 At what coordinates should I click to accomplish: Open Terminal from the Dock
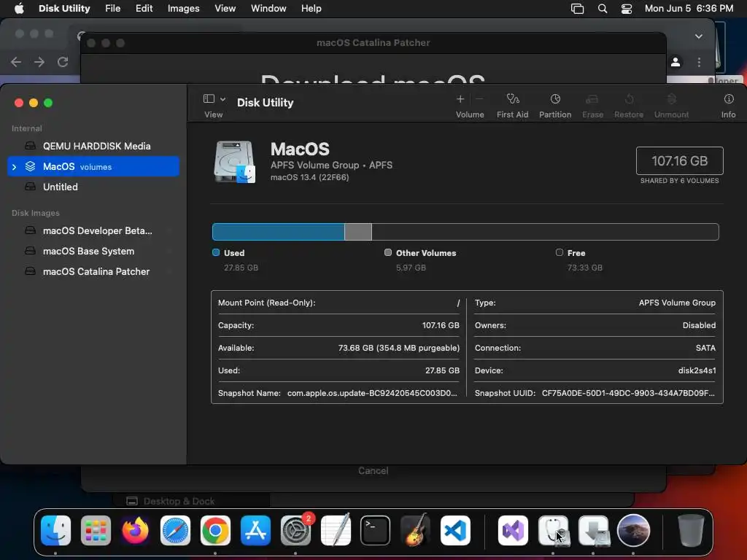click(376, 530)
